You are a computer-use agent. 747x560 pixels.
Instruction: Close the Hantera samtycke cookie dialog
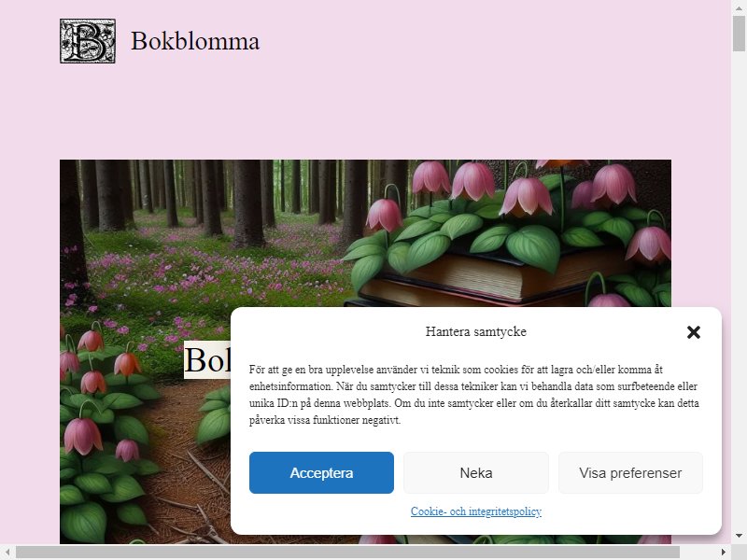click(694, 332)
